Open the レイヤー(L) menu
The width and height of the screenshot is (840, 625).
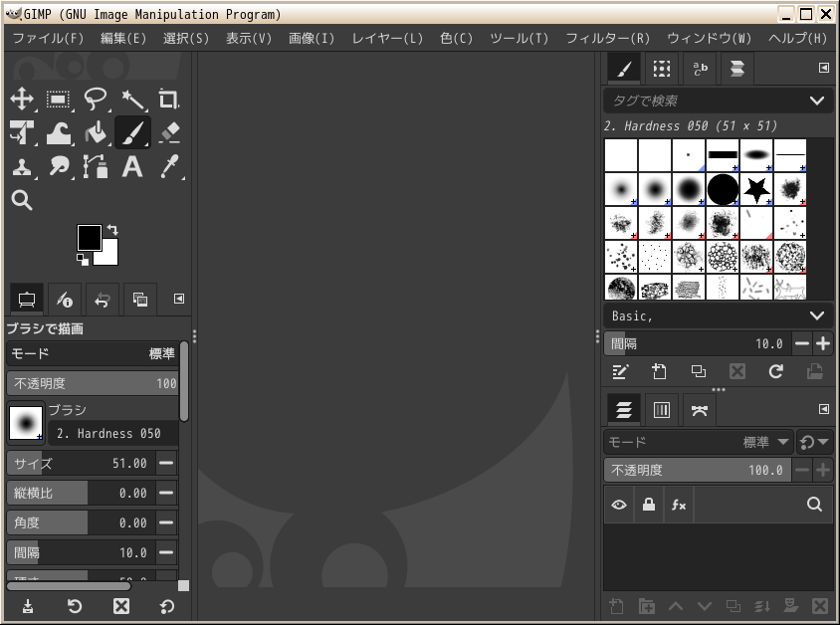[x=387, y=39]
